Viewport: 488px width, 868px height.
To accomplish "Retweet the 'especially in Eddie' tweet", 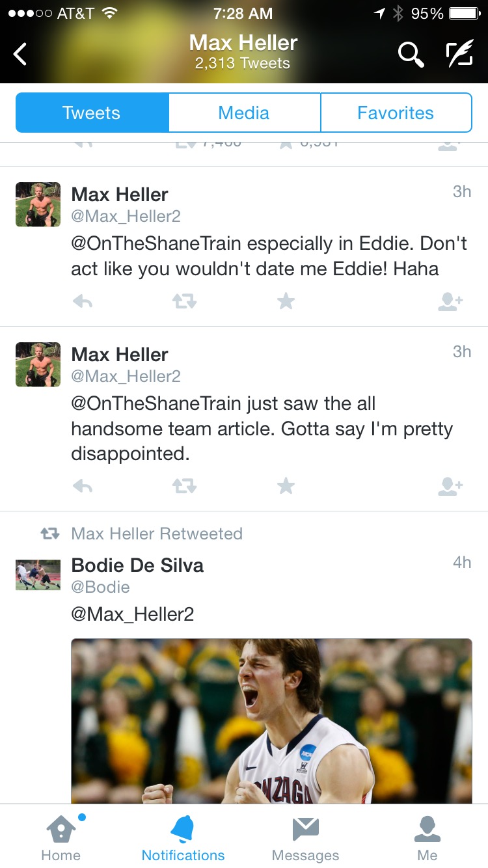I will pyautogui.click(x=184, y=301).
